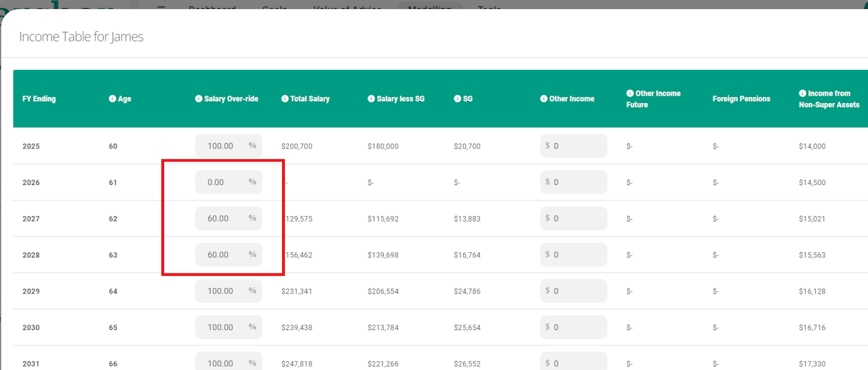
Task: Click the SG column info icon
Action: [x=458, y=99]
